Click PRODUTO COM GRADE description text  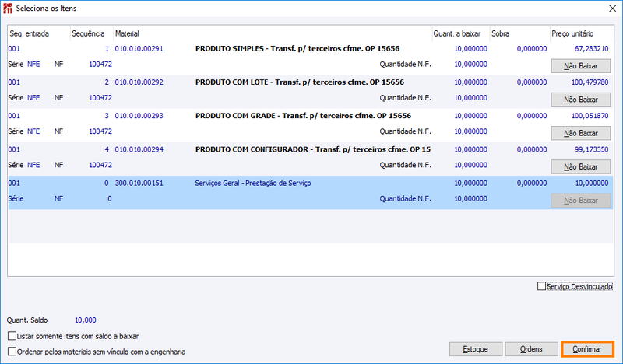click(x=303, y=116)
